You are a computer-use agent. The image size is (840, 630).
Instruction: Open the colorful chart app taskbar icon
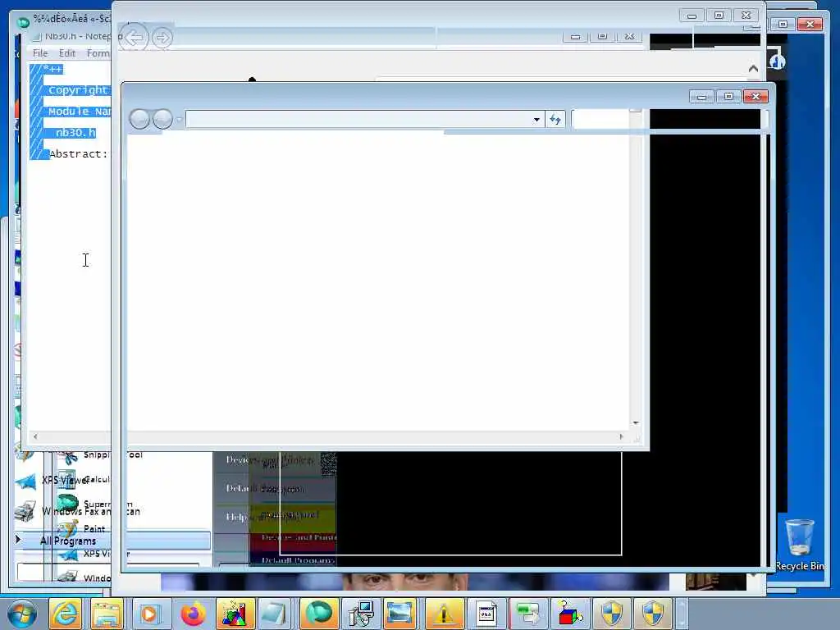235,614
